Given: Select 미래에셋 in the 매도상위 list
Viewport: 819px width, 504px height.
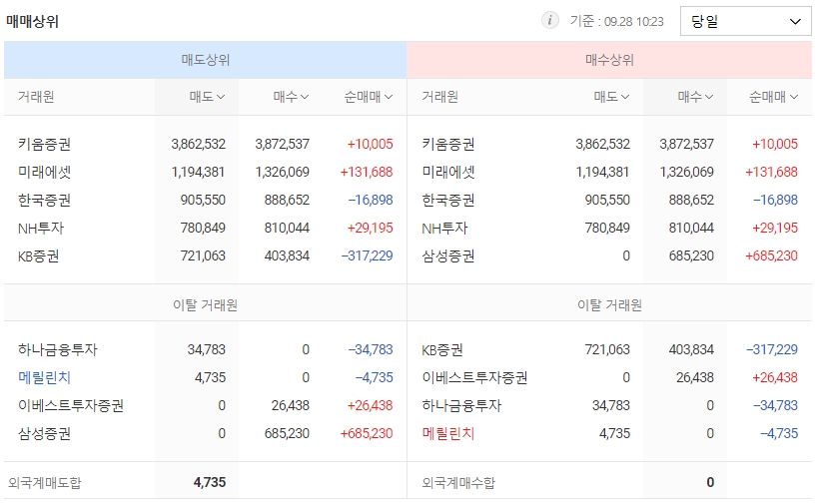Looking at the screenshot, I should click(44, 173).
